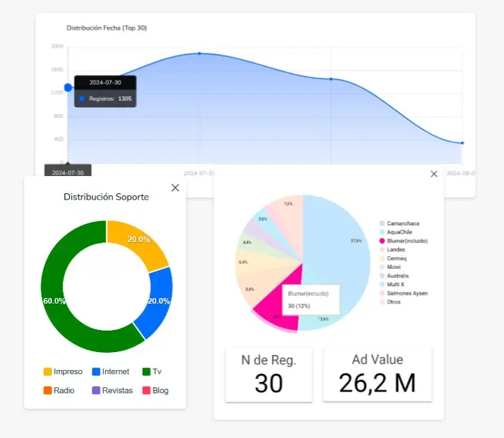504x438 pixels.
Task: Close the Distribución Soporte panel
Action: [175, 188]
